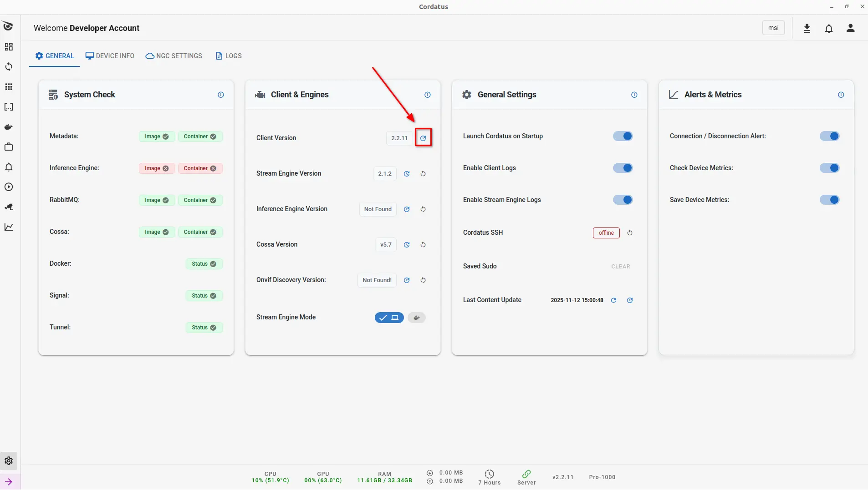
Task: Click the Server connection status indicator
Action: (x=526, y=477)
